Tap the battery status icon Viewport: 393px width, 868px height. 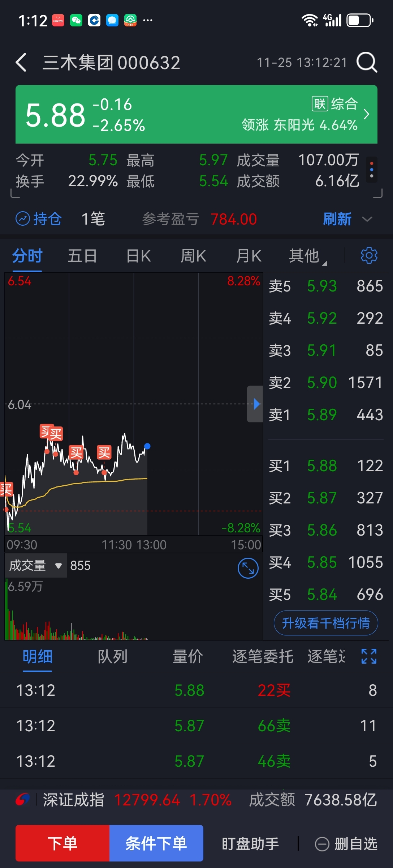pos(360,20)
